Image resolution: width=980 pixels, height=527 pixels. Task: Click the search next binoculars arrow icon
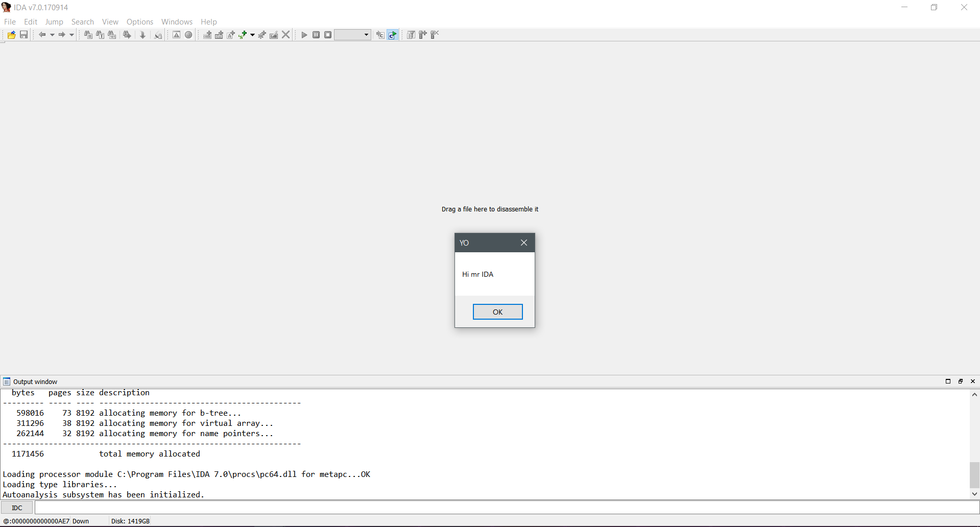click(127, 35)
